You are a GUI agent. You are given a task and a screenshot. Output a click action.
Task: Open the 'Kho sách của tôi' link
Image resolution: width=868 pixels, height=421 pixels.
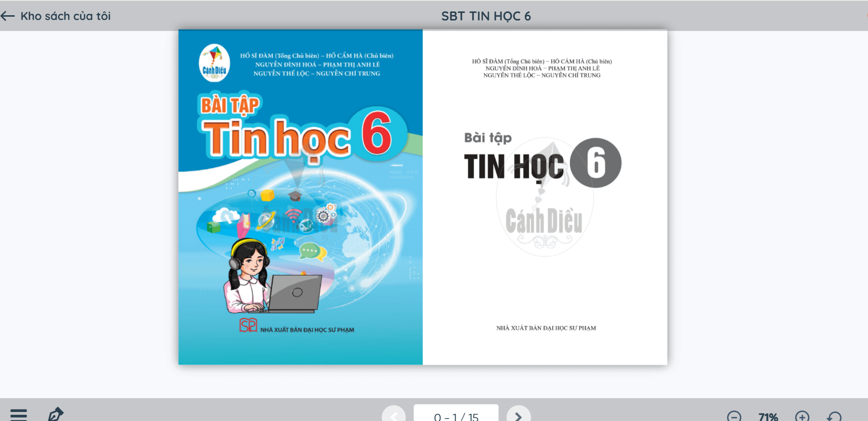click(65, 16)
